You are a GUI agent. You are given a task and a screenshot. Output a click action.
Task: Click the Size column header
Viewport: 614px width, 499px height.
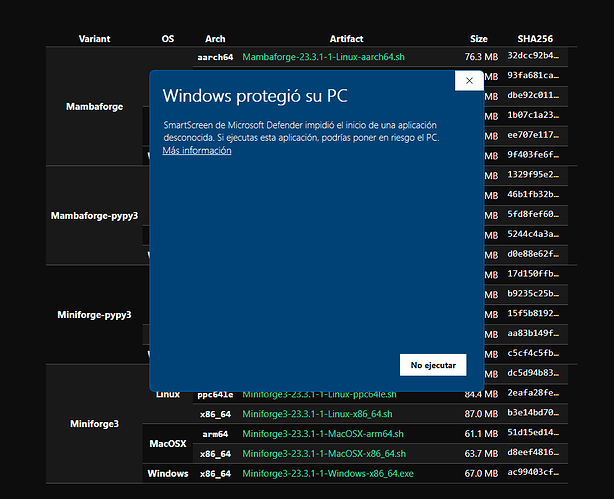[x=479, y=39]
